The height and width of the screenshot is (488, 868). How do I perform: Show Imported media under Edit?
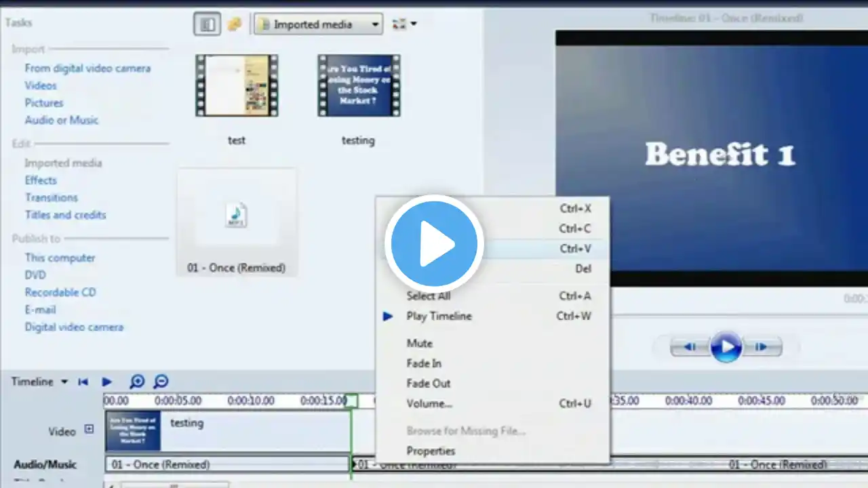[63, 163]
